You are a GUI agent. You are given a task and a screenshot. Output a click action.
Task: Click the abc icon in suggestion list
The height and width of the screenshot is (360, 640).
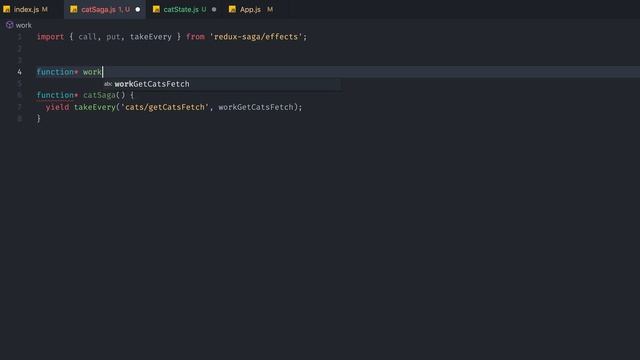(x=108, y=84)
